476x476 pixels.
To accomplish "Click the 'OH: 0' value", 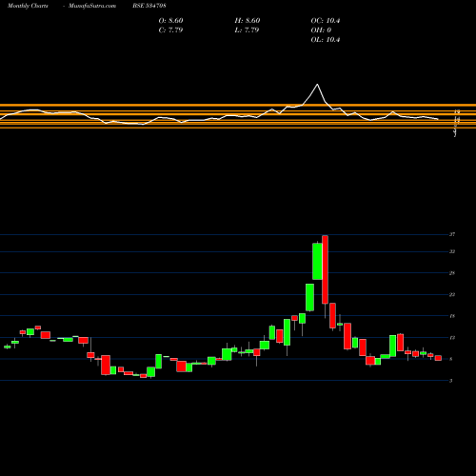I will [x=321, y=30].
